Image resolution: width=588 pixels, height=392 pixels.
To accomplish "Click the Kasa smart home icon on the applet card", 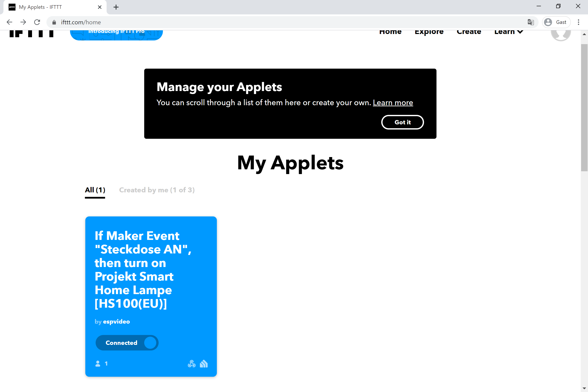I will tap(204, 364).
